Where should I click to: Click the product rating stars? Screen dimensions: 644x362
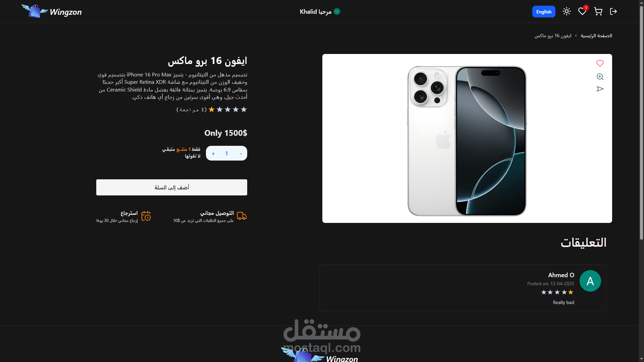pos(228,110)
